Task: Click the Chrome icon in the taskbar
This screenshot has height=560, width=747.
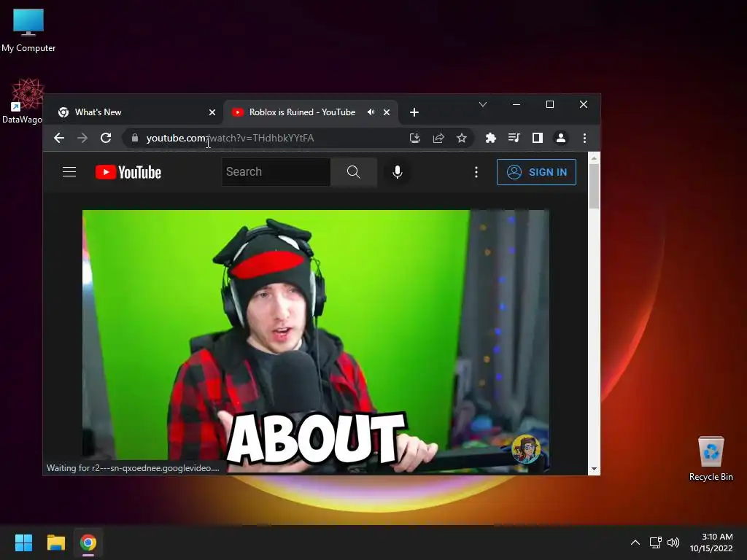Action: tap(88, 542)
